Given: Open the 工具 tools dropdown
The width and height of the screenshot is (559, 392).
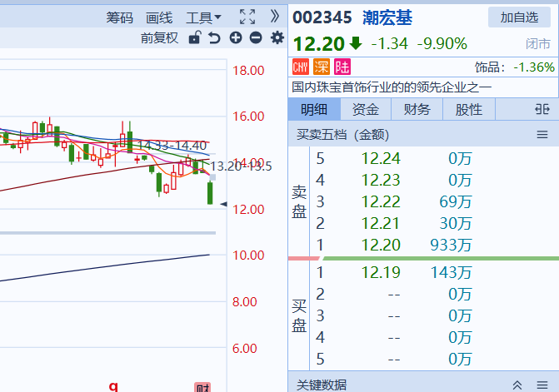Looking at the screenshot, I should (x=203, y=17).
